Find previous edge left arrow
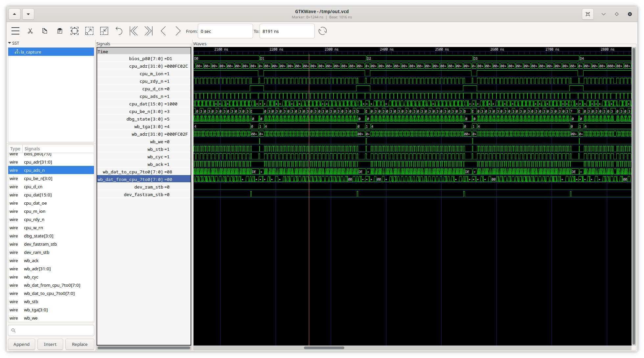This screenshot has width=644, height=358. (x=163, y=31)
